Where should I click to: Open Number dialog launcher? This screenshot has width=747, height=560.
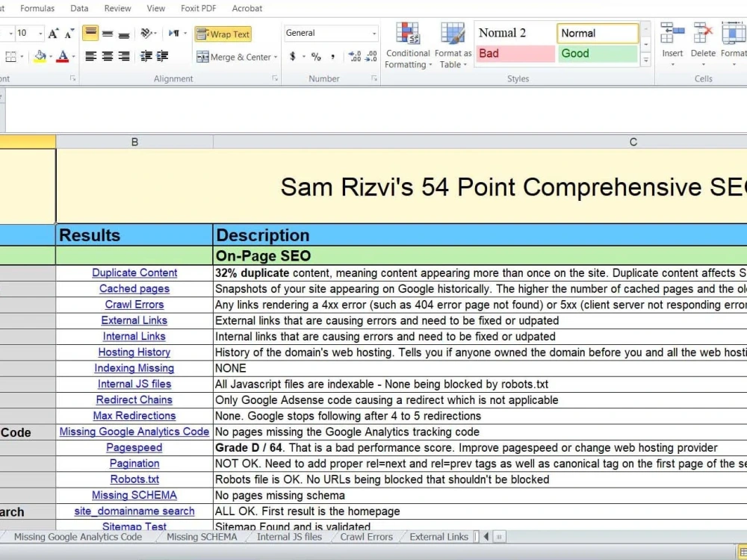coord(374,78)
